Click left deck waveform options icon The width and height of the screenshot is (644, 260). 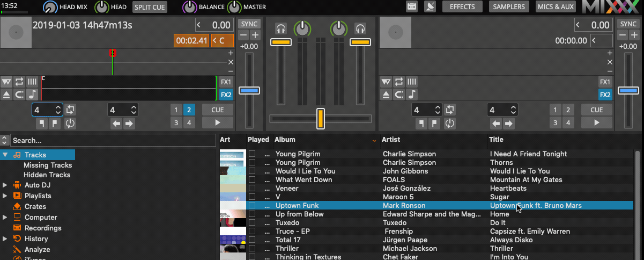pyautogui.click(x=7, y=82)
